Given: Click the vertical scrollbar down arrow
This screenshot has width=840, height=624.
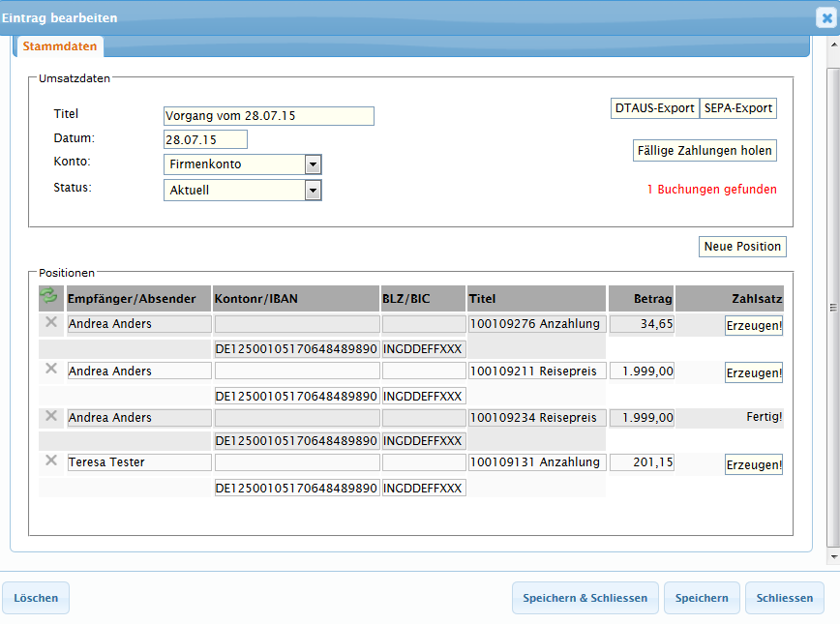Looking at the screenshot, I should [x=833, y=557].
